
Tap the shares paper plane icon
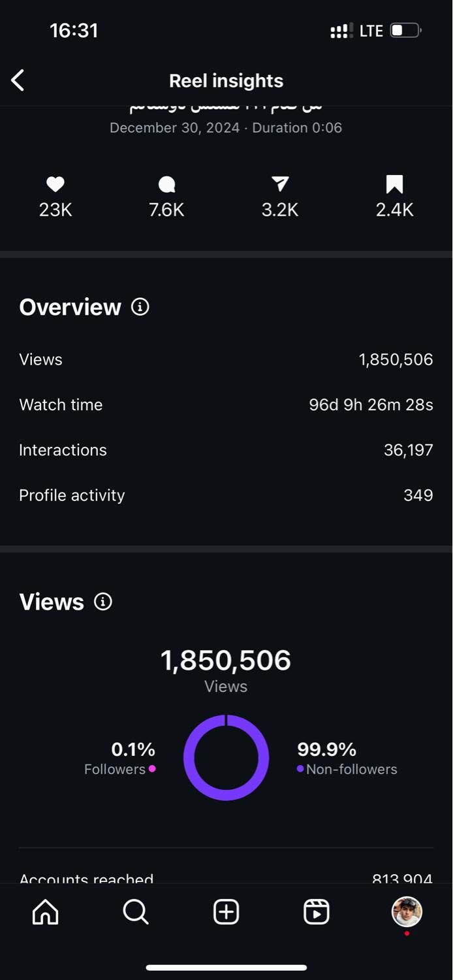click(x=280, y=185)
